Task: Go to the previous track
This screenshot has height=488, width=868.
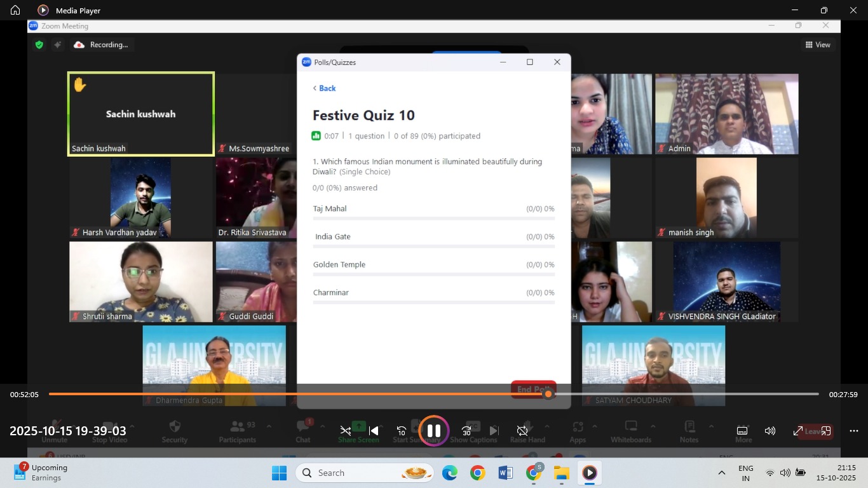Action: 374,431
